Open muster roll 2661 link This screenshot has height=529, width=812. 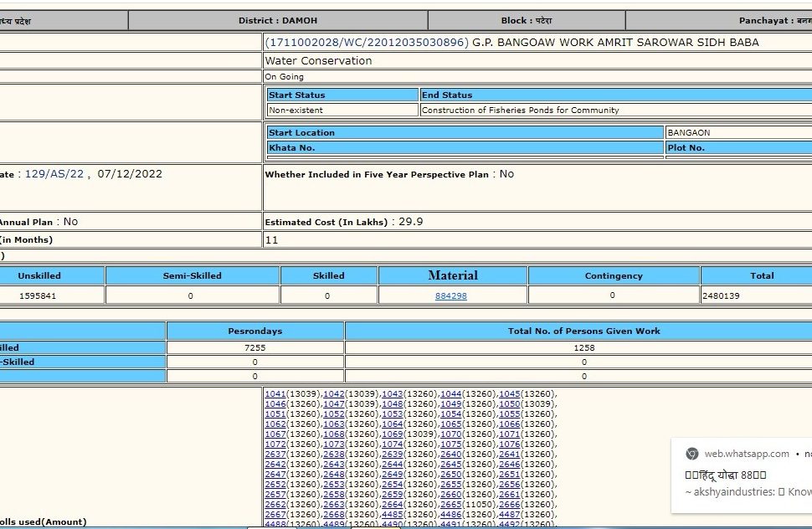[509, 495]
